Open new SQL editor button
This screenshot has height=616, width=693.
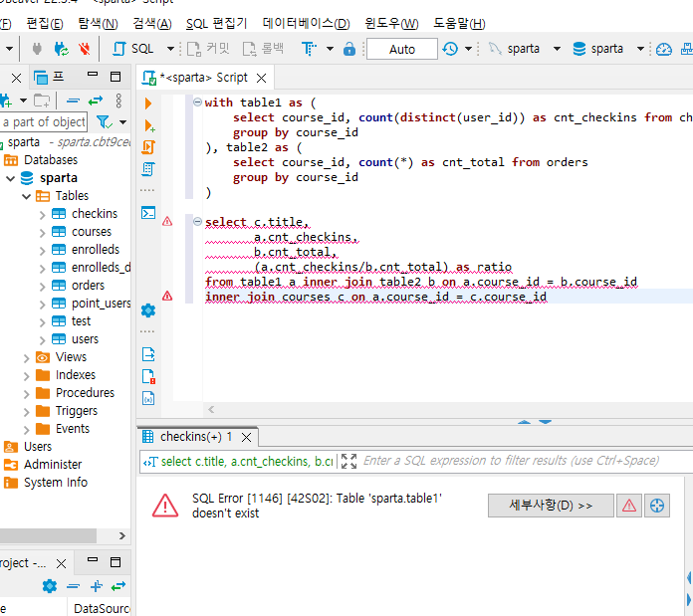tap(133, 49)
